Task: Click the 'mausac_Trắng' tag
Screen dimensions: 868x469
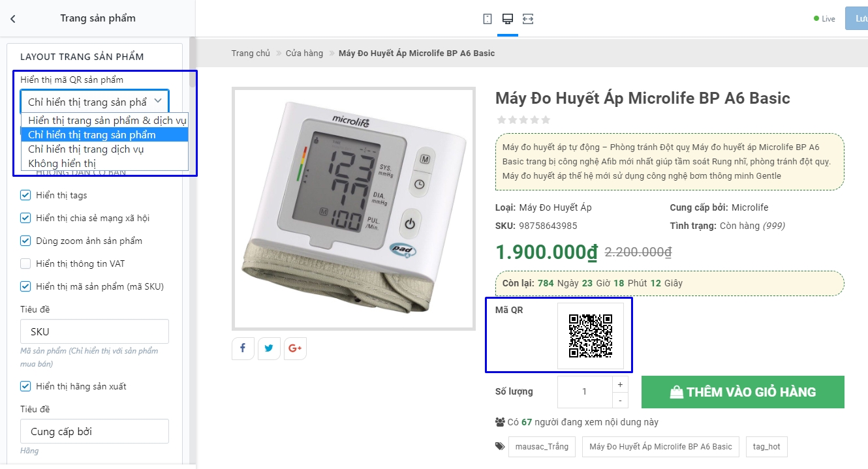Action: point(542,447)
